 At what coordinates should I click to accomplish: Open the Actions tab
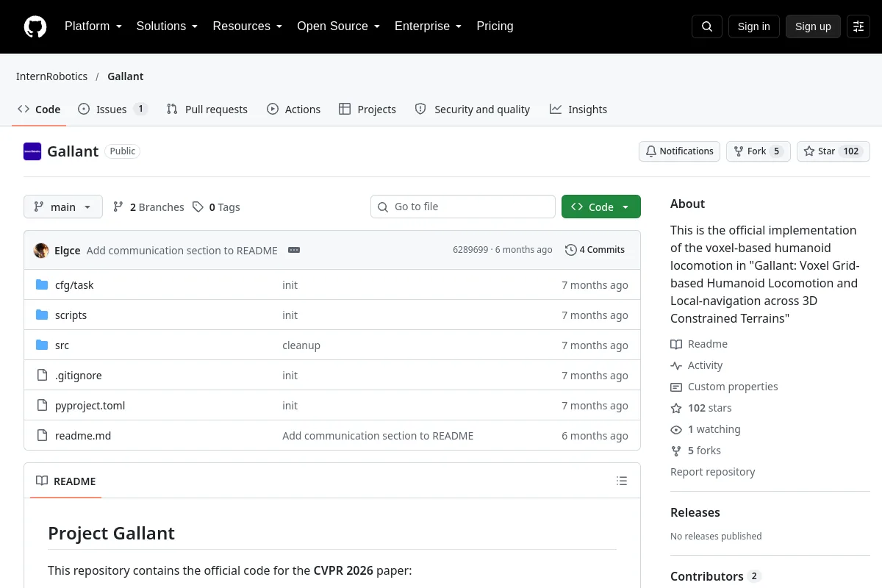tap(294, 110)
